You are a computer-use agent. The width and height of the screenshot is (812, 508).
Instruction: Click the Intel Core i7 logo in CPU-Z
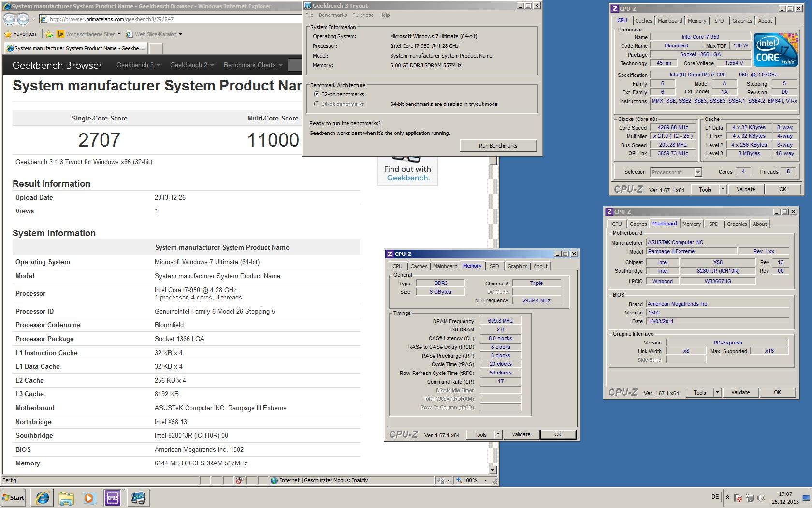776,50
